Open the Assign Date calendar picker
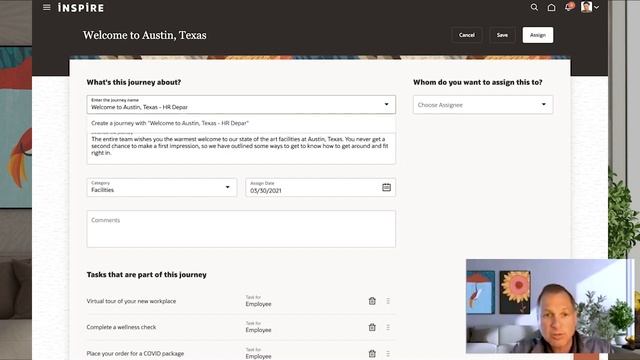The image size is (640, 360). (x=386, y=187)
